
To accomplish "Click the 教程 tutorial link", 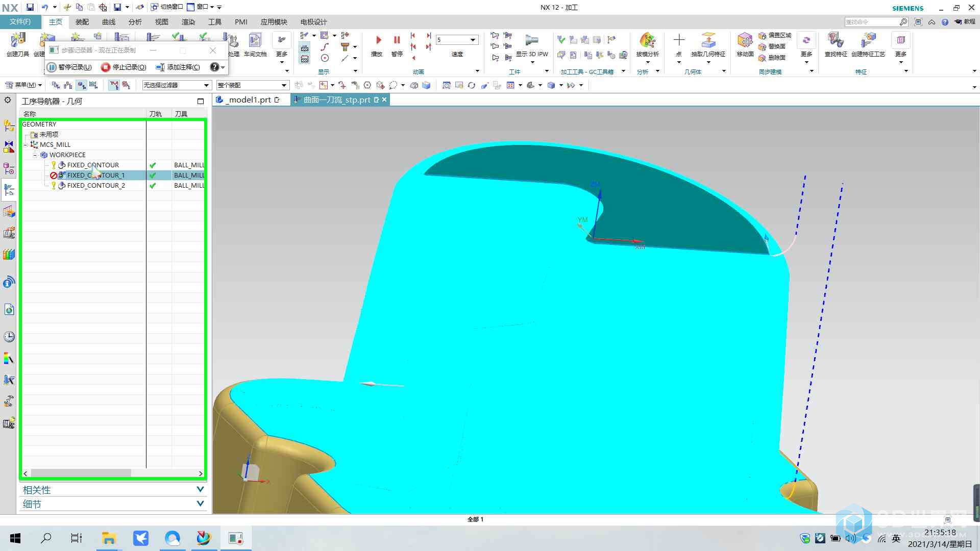I will pos(965,22).
